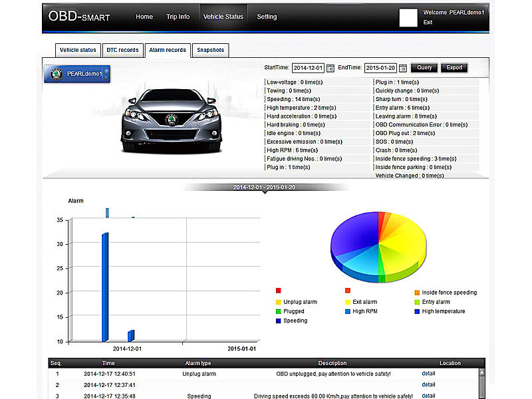This screenshot has width=532, height=399.
Task: Click the alarm pie chart
Action: tap(378, 247)
